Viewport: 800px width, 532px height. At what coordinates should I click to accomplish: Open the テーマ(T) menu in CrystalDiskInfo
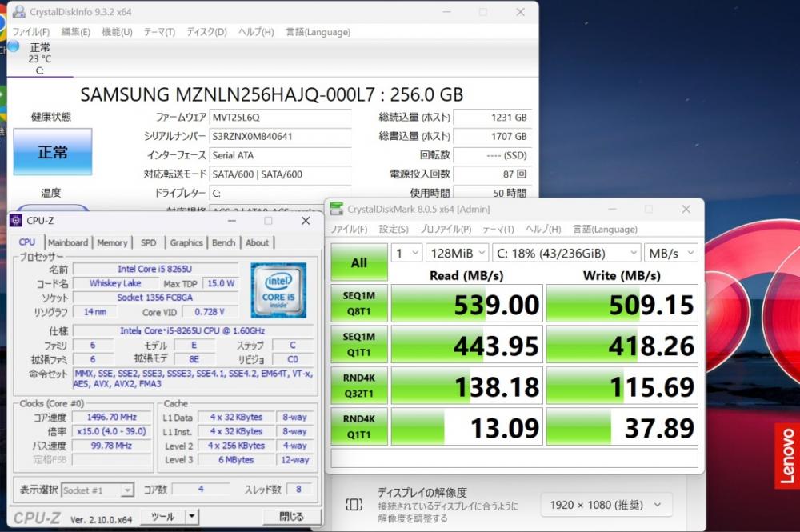[x=159, y=32]
